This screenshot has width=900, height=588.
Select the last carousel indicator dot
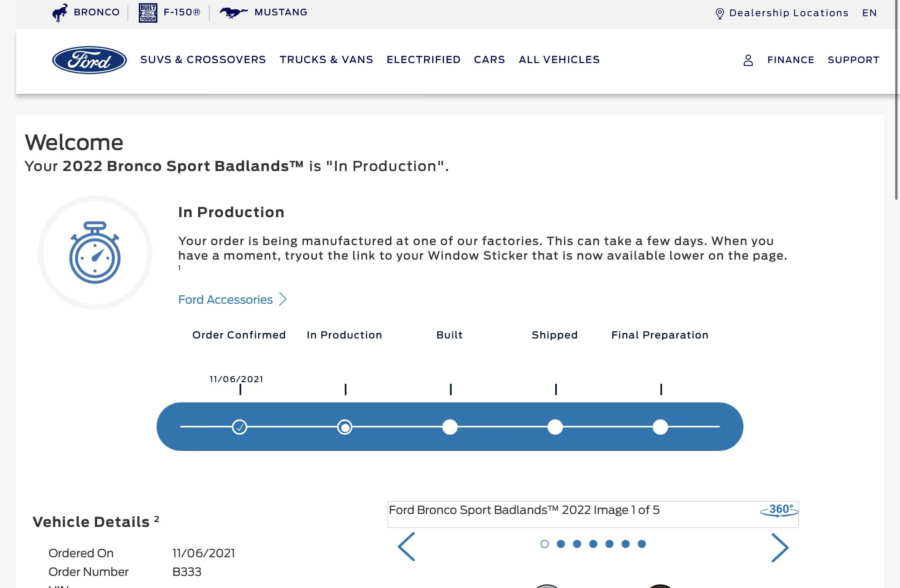[641, 544]
